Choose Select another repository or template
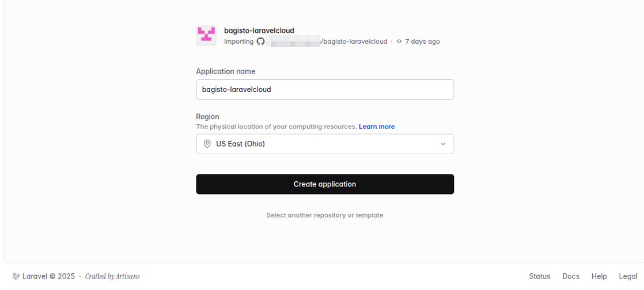Image resolution: width=644 pixels, height=290 pixels. point(324,215)
